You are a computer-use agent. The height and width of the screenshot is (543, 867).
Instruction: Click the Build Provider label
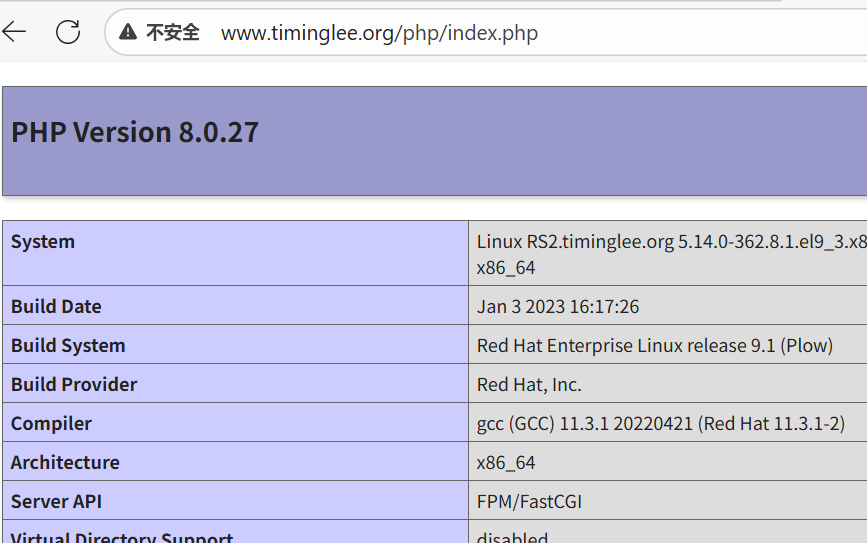tap(74, 384)
